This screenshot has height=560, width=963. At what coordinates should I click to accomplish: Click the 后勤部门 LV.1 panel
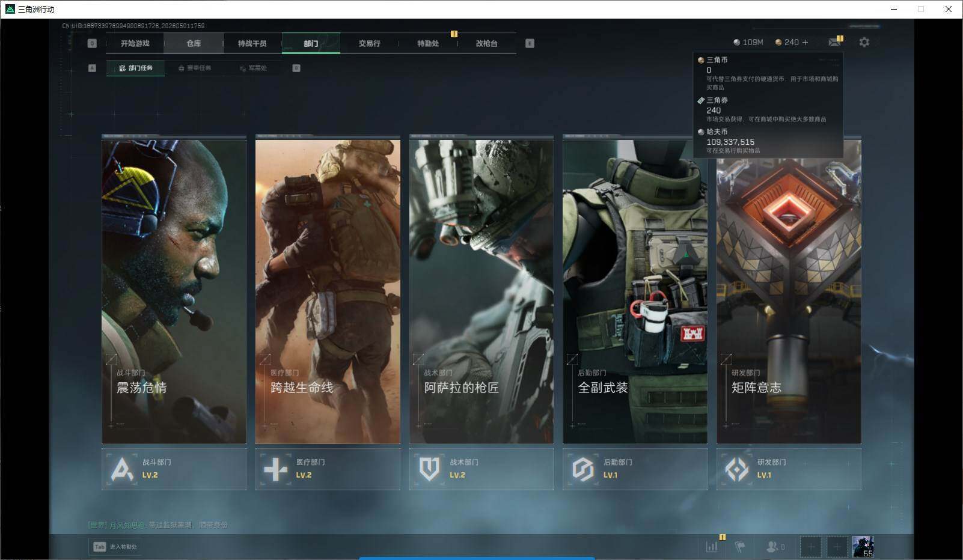pos(635,469)
